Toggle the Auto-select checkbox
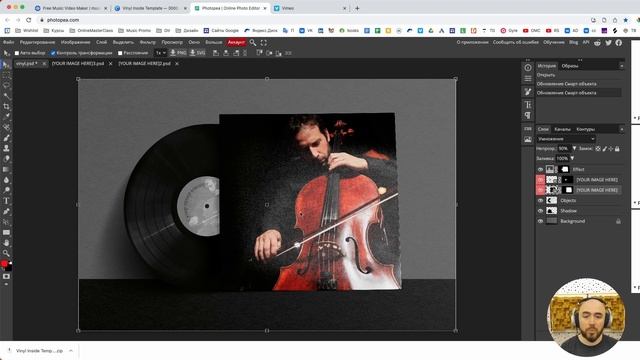640x360 pixels. click(17, 53)
